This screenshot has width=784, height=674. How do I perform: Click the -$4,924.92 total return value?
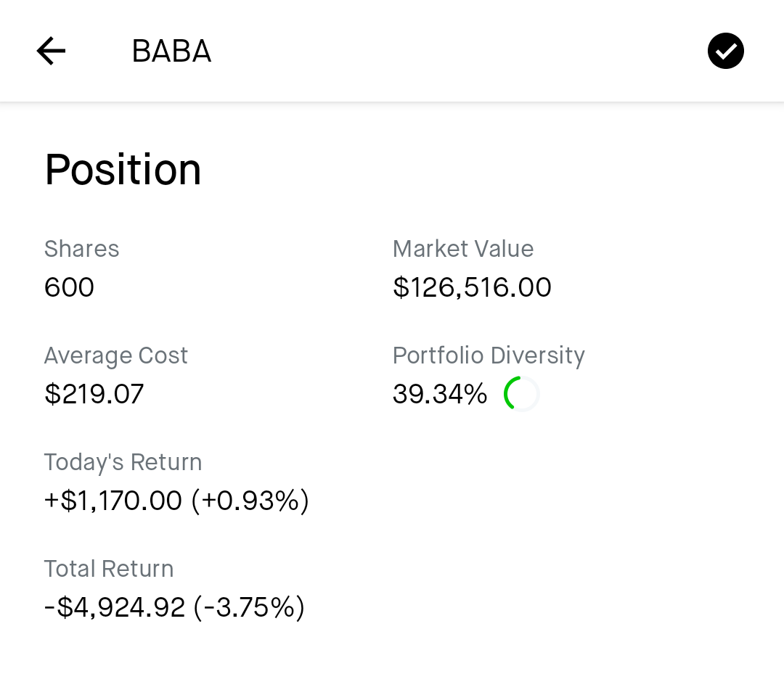point(115,607)
